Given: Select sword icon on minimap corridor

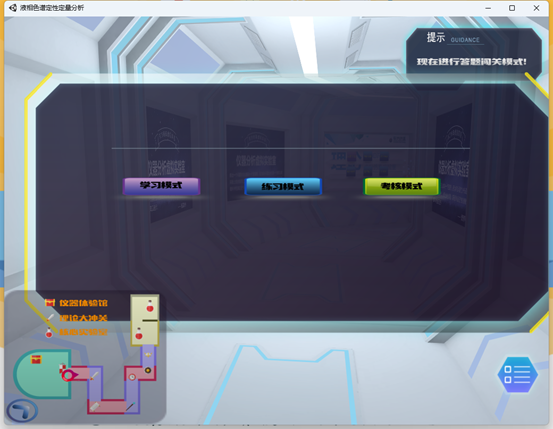Looking at the screenshot, I should (94, 376).
